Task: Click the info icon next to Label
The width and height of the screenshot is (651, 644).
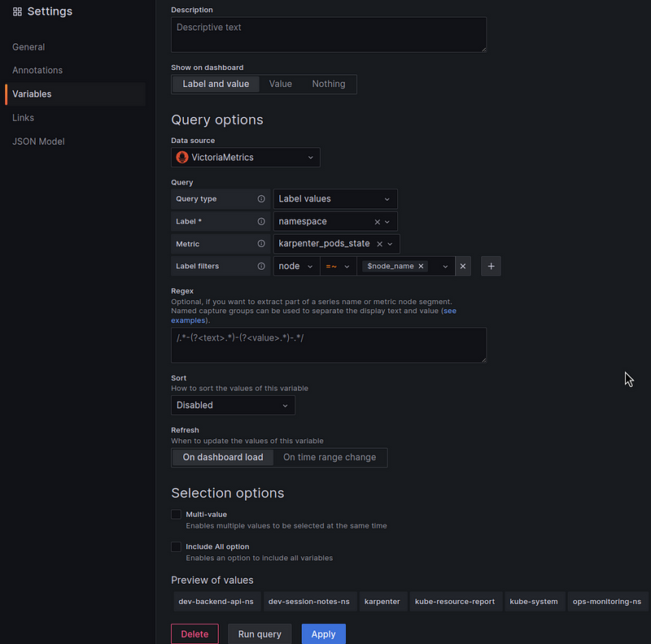Action: click(261, 221)
